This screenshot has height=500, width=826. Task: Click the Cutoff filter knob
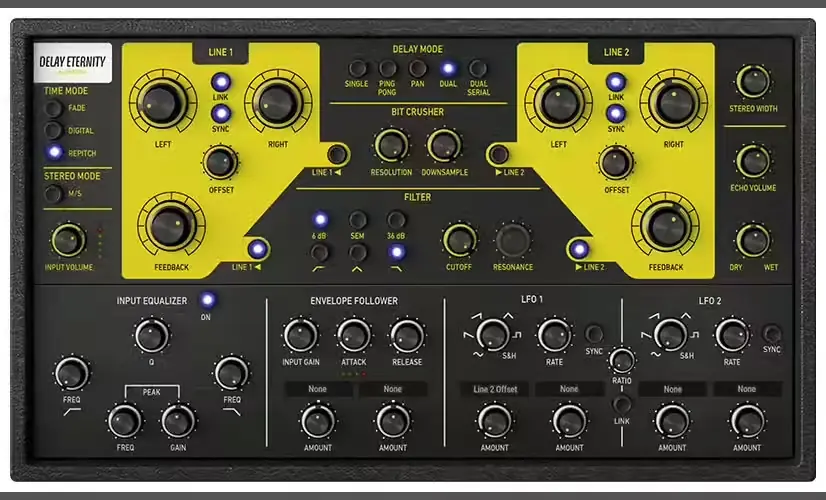point(459,240)
